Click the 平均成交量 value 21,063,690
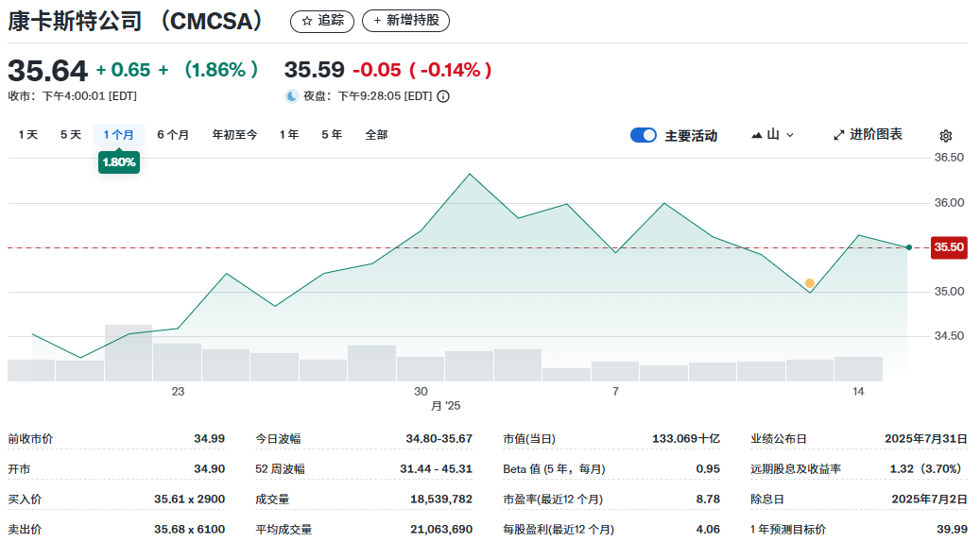 point(441,530)
